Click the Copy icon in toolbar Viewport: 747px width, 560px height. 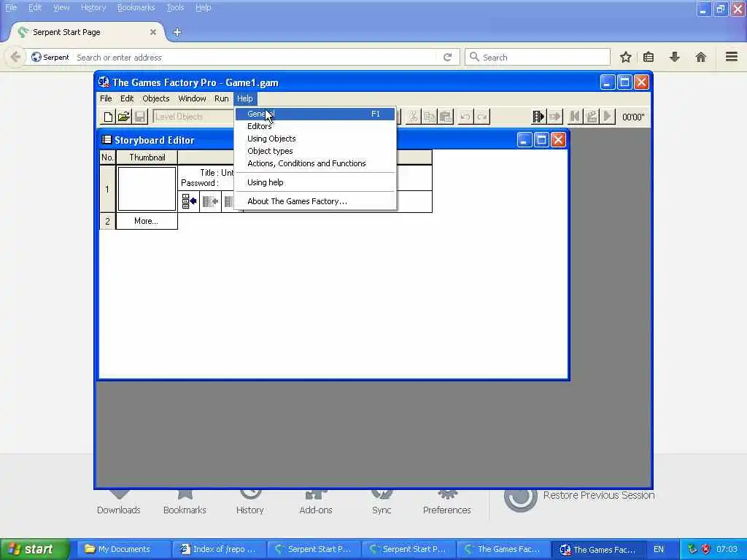click(x=430, y=117)
